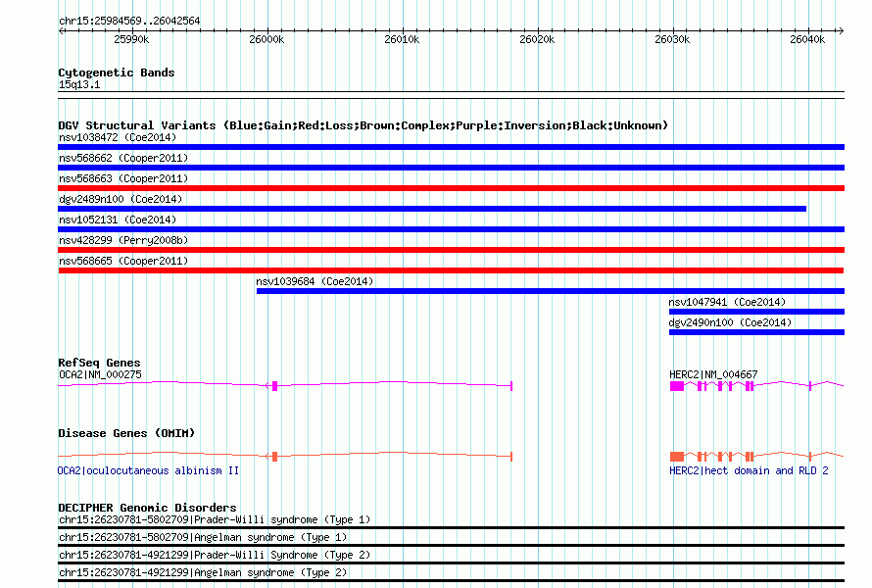Click the Angelman syndrome (Type 1) label

(203, 537)
